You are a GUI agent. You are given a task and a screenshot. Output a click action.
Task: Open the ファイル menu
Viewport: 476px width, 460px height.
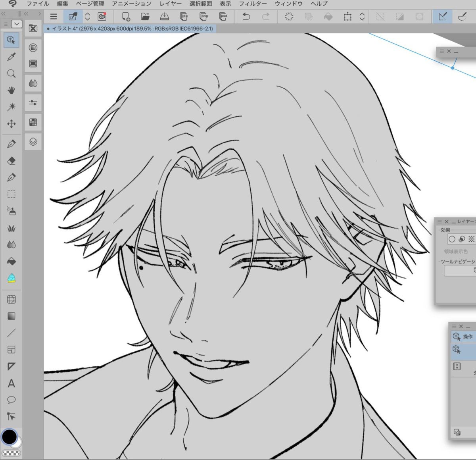[x=38, y=4]
